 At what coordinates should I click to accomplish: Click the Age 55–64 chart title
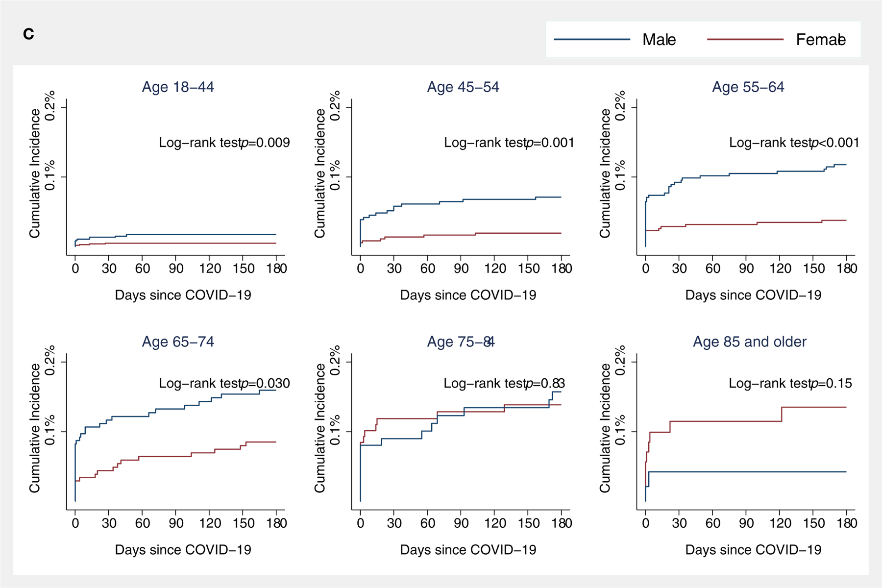748,87
